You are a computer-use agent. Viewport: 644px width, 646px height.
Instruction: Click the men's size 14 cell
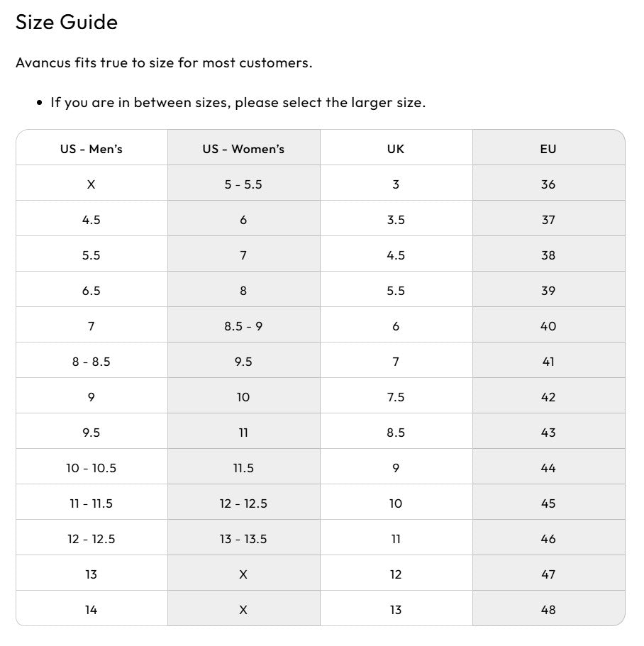[x=91, y=610]
